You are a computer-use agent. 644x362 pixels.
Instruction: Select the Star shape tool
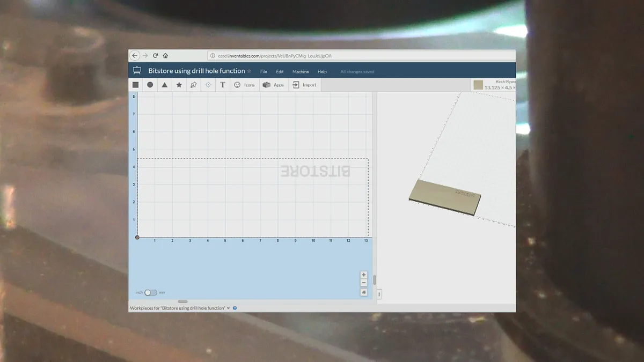pyautogui.click(x=179, y=85)
